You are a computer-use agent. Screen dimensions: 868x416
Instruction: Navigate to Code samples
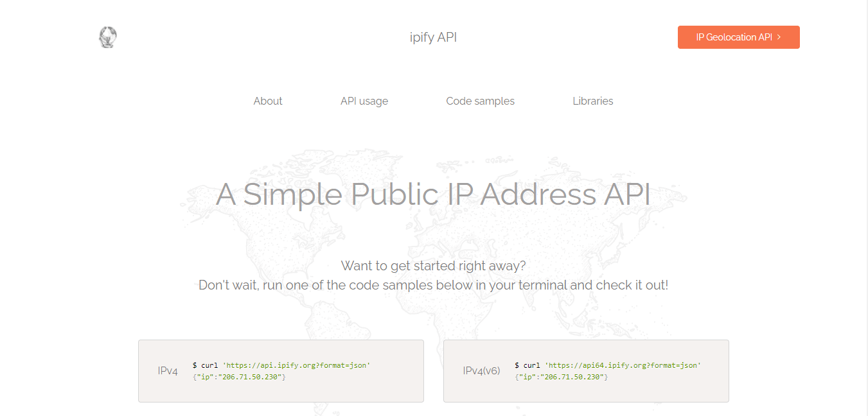[x=481, y=101]
